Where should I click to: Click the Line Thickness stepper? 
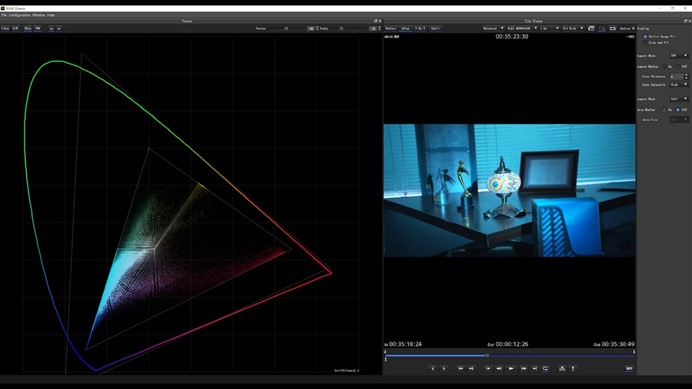[x=686, y=77]
